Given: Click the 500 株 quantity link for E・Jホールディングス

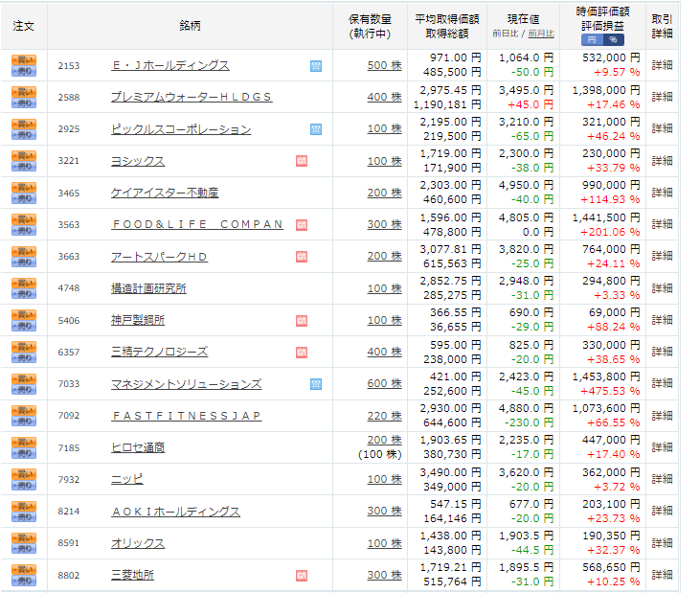Looking at the screenshot, I should tap(384, 65).
